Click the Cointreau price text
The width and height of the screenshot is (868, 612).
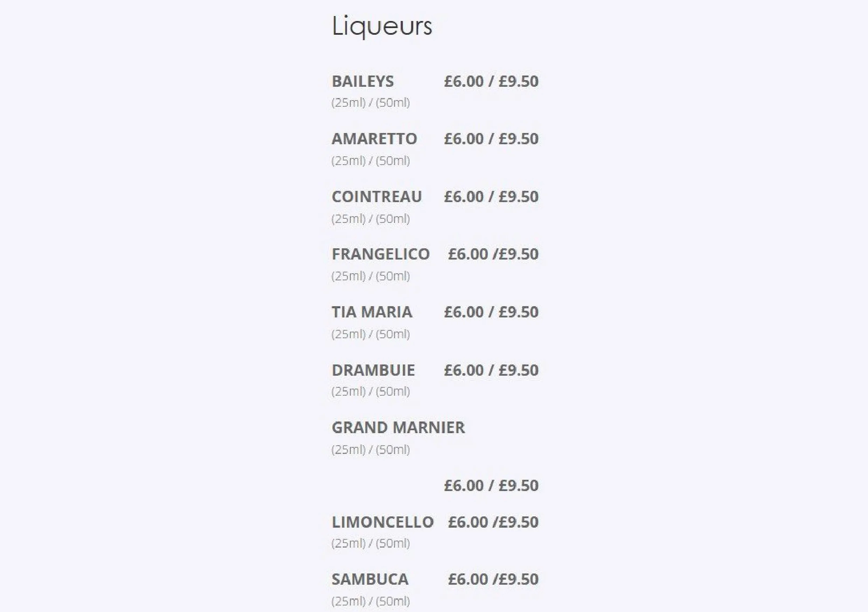[x=491, y=196]
